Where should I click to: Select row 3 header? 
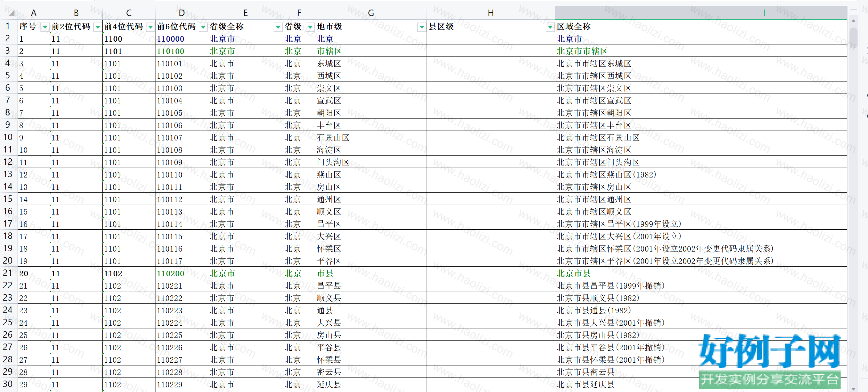click(x=8, y=51)
